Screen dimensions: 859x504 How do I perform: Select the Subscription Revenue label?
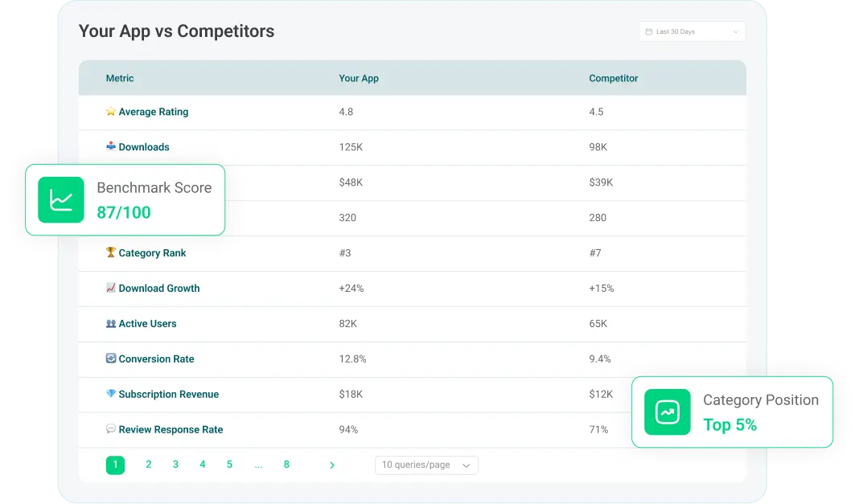coord(169,395)
